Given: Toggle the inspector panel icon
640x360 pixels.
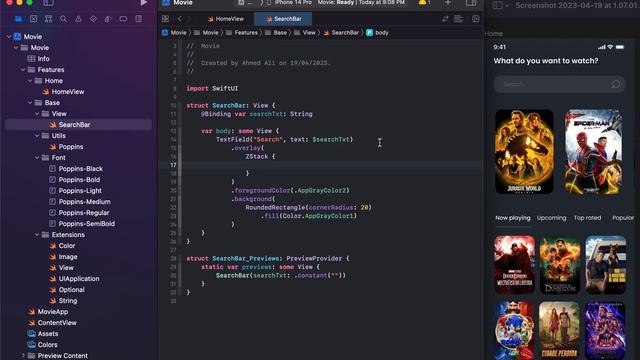Looking at the screenshot, I should click(471, 3).
